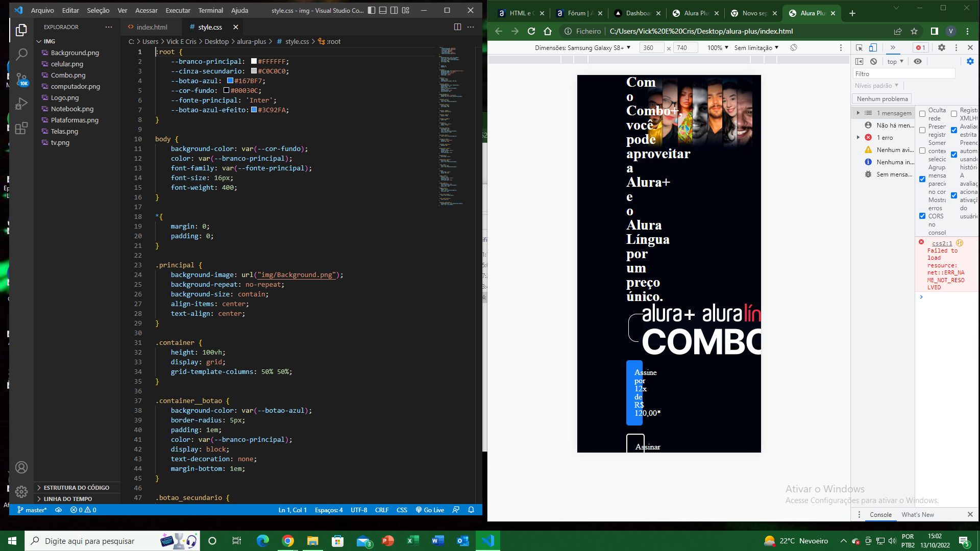This screenshot has width=980, height=551.
Task: Click the master* branch in status bar
Action: [32, 510]
